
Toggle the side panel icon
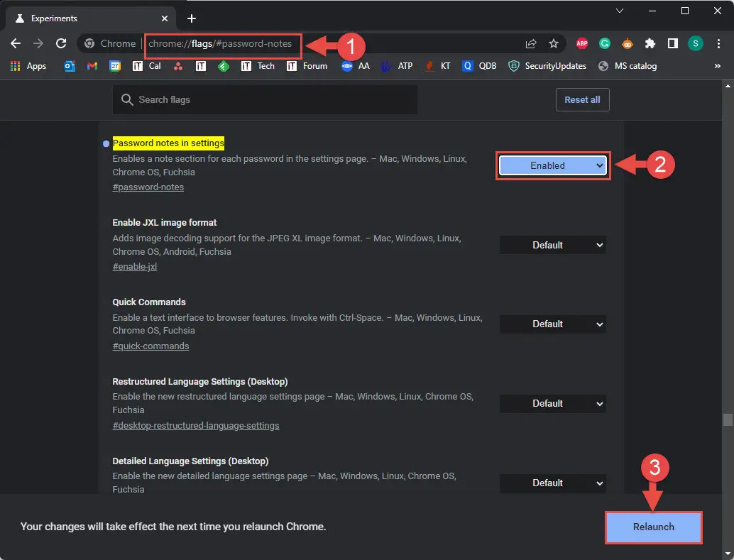coord(673,43)
